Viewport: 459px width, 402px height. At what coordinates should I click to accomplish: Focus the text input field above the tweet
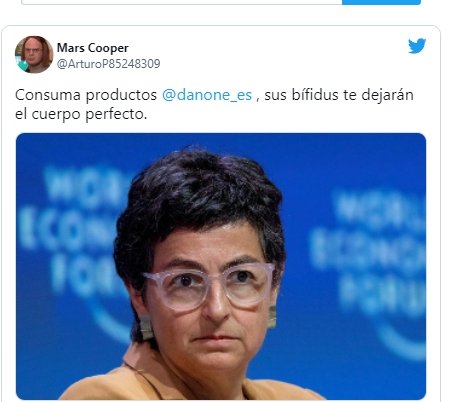182,2
